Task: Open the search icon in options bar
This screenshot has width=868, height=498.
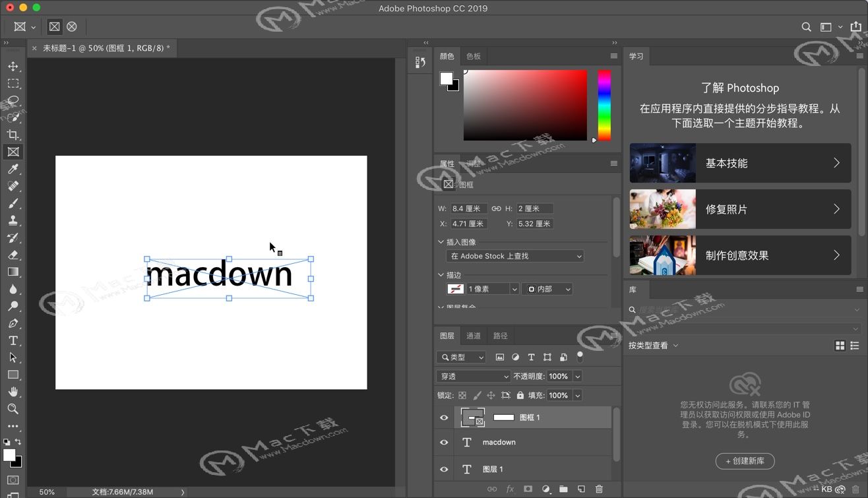Action: point(806,27)
